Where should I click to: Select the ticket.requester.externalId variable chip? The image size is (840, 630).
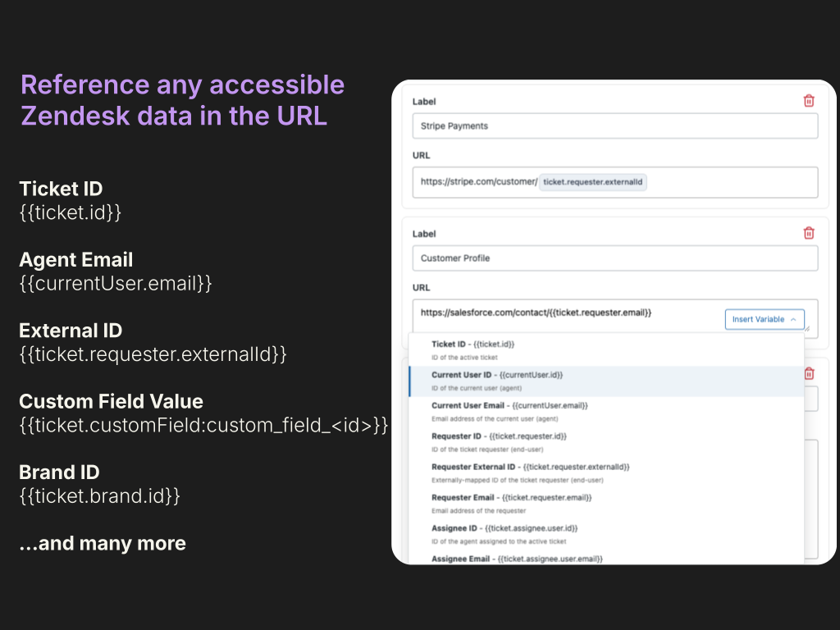point(592,182)
